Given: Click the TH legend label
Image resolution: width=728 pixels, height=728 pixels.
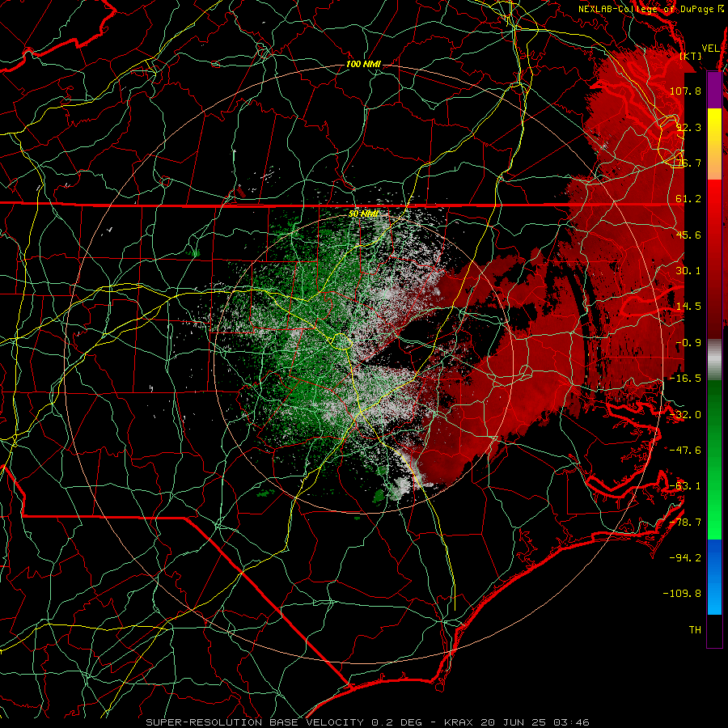Looking at the screenshot, I should coord(695,630).
